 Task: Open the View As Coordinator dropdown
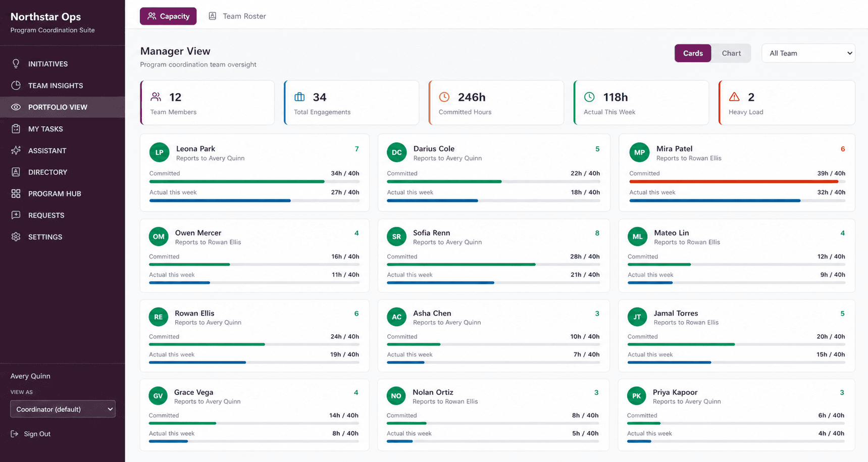(63, 409)
